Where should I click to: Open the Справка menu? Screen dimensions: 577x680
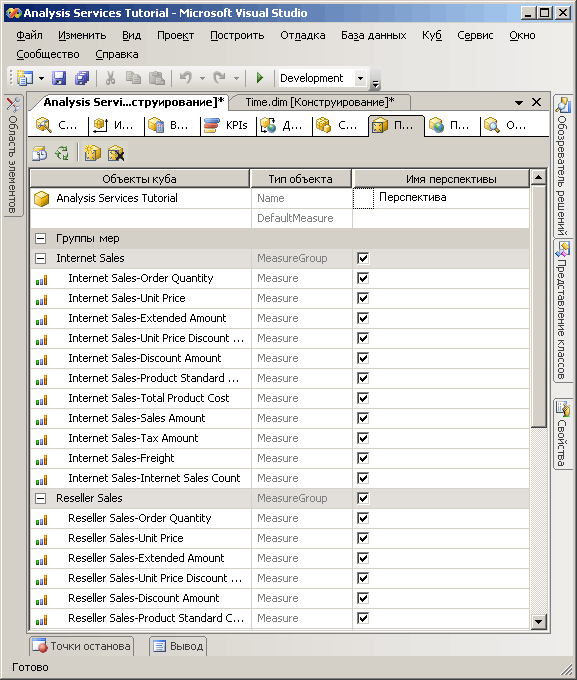(117, 55)
